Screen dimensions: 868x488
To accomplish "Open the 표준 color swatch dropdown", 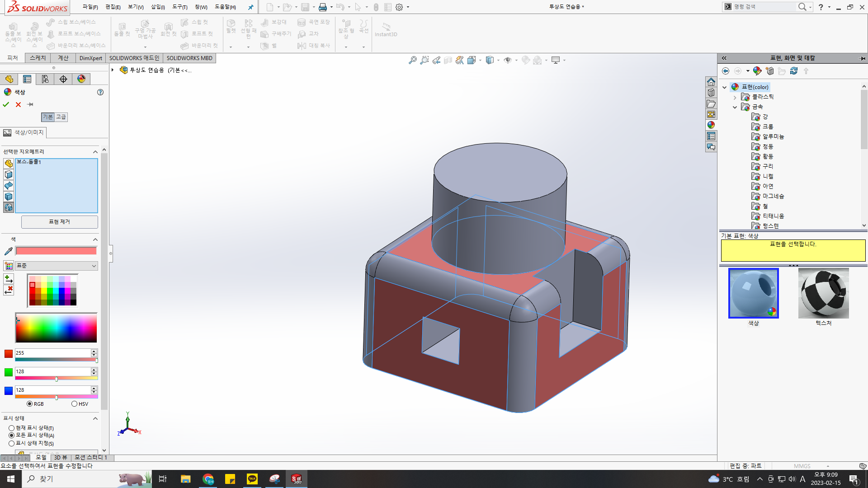I will tap(56, 266).
